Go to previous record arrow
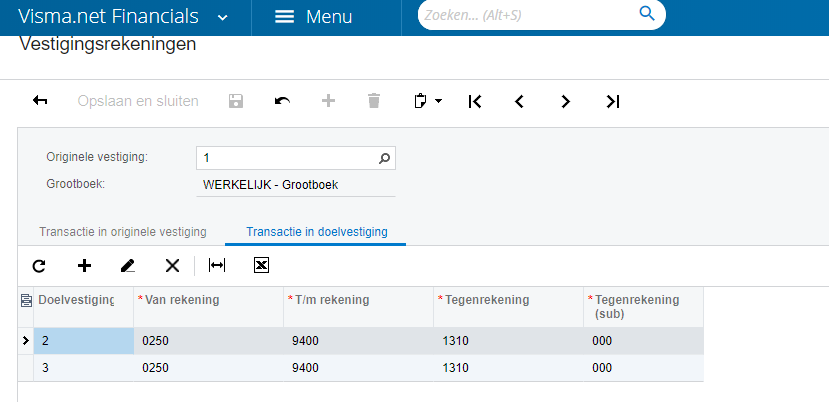This screenshot has height=402, width=829. tap(520, 101)
